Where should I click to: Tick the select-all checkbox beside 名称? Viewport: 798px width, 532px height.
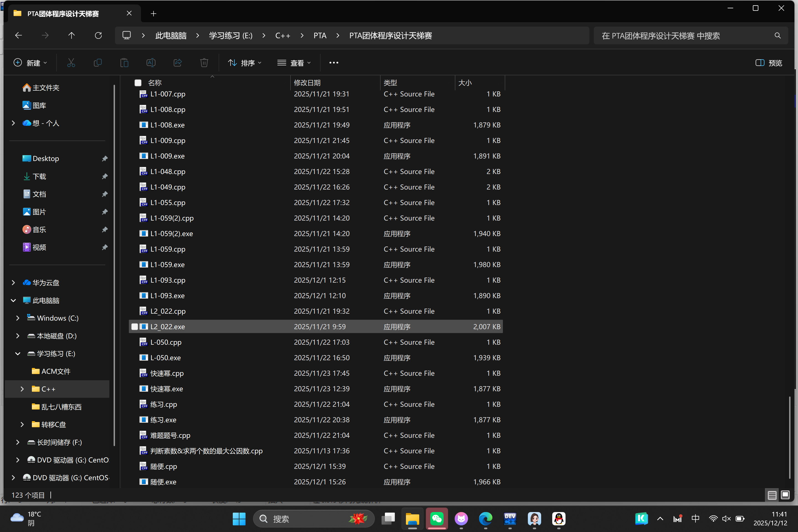coord(138,83)
